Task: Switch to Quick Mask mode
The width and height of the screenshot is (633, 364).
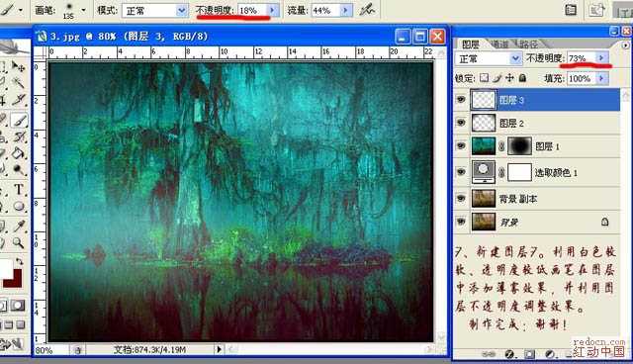Action: (x=18, y=306)
